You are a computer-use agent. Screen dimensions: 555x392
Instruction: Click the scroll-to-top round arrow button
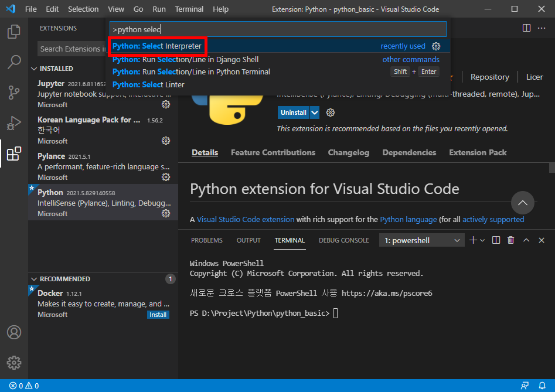[522, 203]
